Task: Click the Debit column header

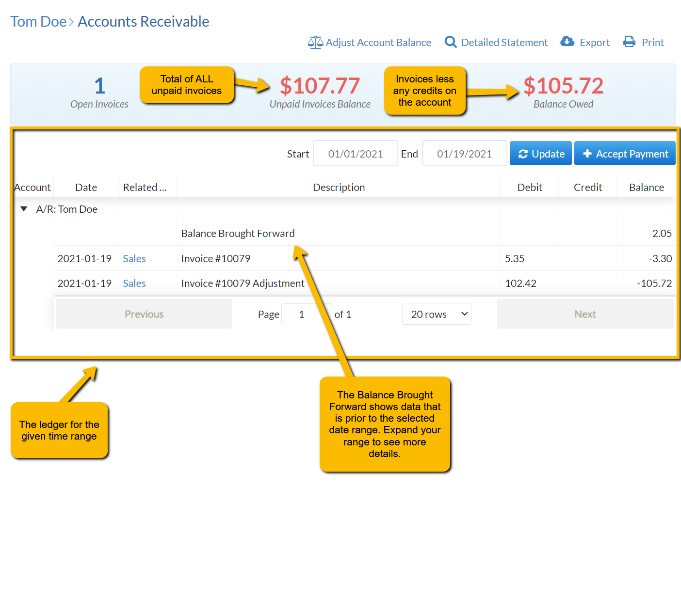Action: click(530, 188)
